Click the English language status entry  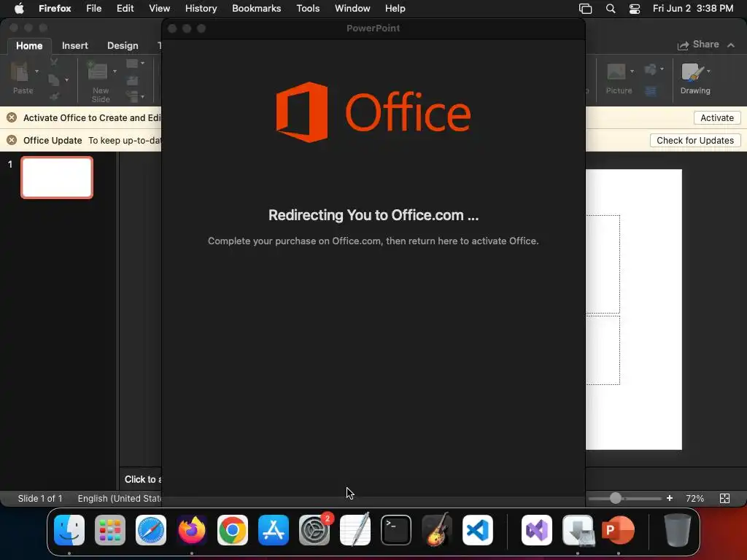119,498
